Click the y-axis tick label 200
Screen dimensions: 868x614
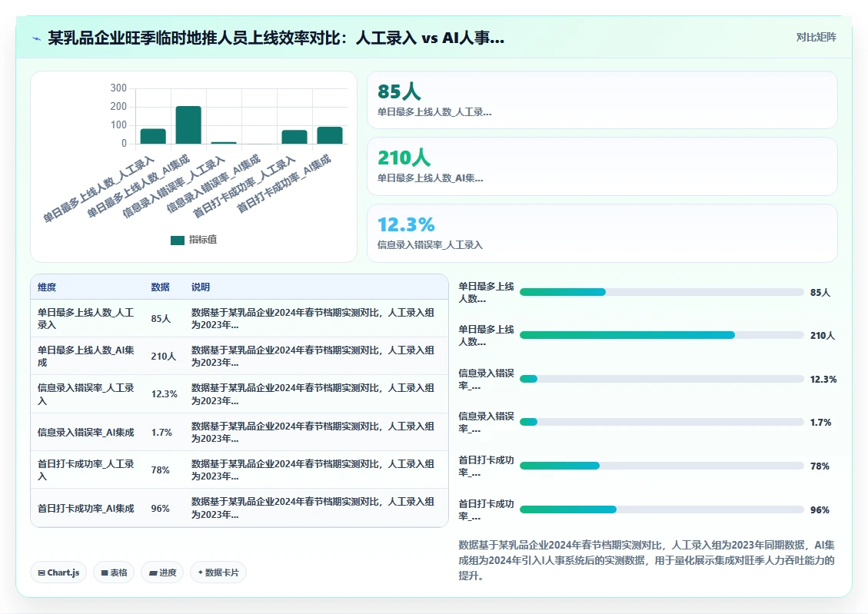point(118,106)
